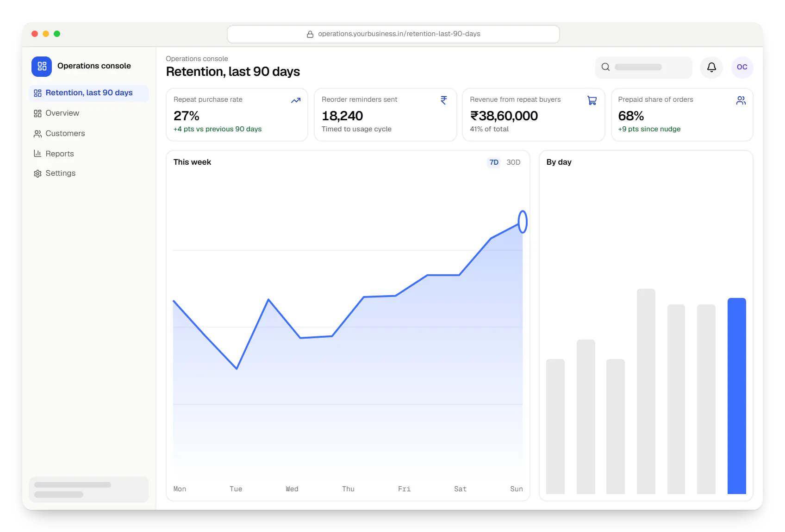Click '+4 pts vs previous 90 days' text
The height and width of the screenshot is (532, 785).
(x=218, y=129)
